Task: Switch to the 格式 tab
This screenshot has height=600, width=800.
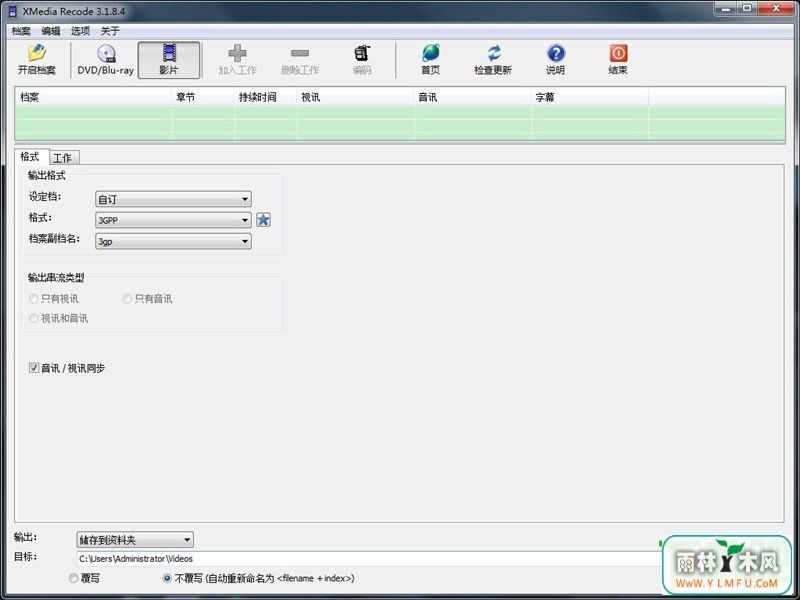Action: tap(31, 157)
